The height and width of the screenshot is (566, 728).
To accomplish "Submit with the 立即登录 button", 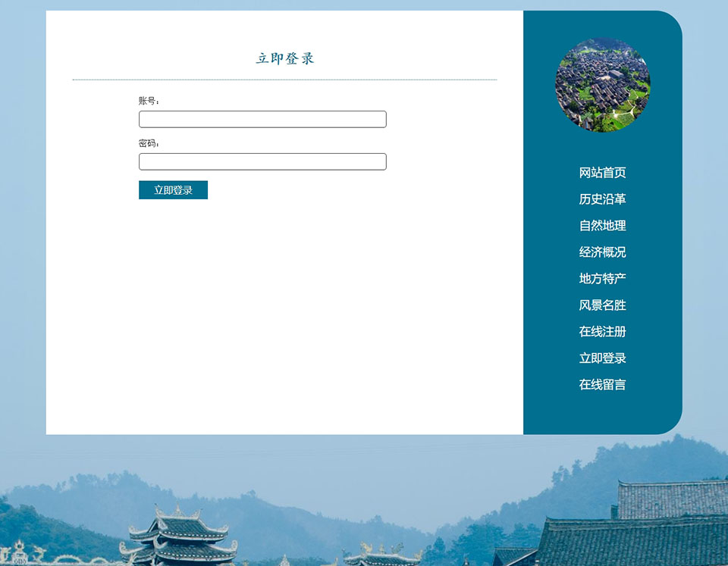I will pos(173,189).
